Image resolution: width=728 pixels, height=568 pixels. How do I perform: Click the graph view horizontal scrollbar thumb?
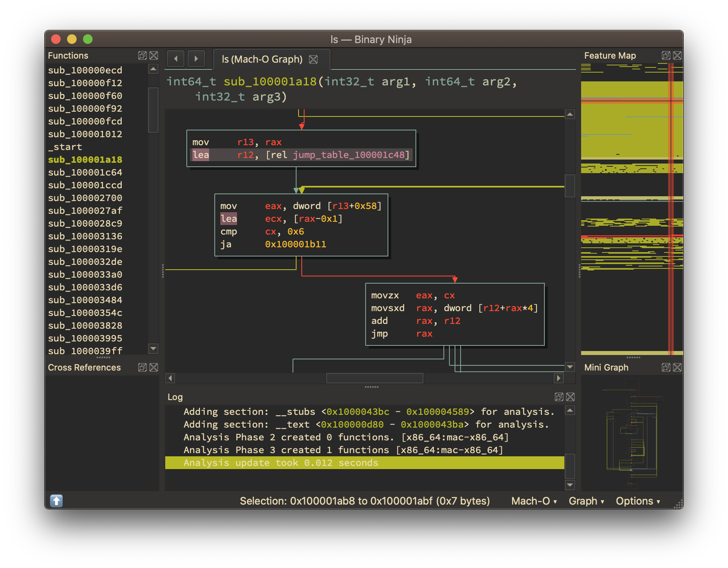pos(374,378)
